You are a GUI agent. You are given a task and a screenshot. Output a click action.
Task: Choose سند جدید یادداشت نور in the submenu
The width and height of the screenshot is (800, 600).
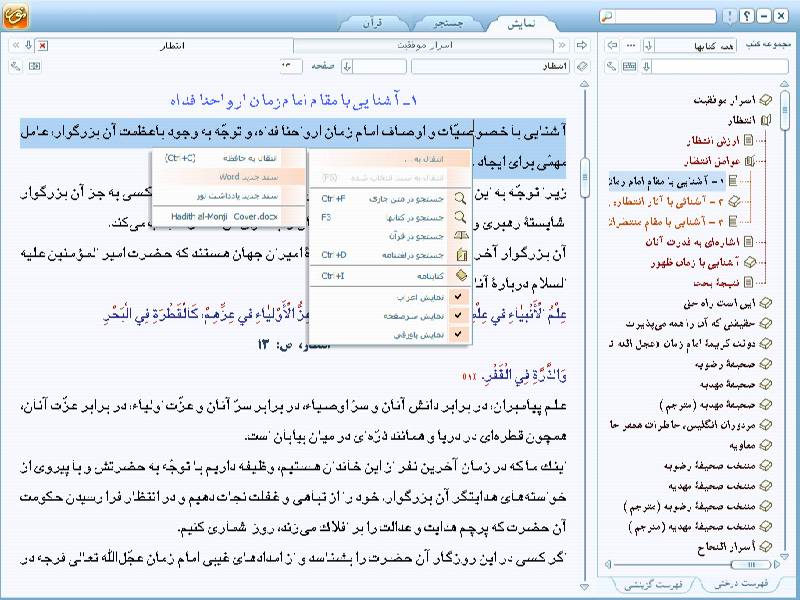229,196
